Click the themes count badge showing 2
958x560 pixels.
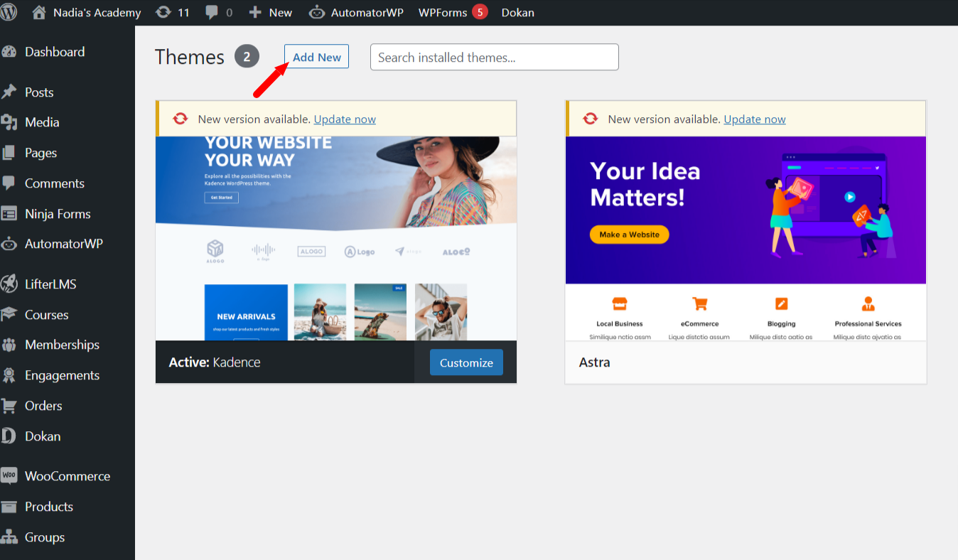pos(247,57)
